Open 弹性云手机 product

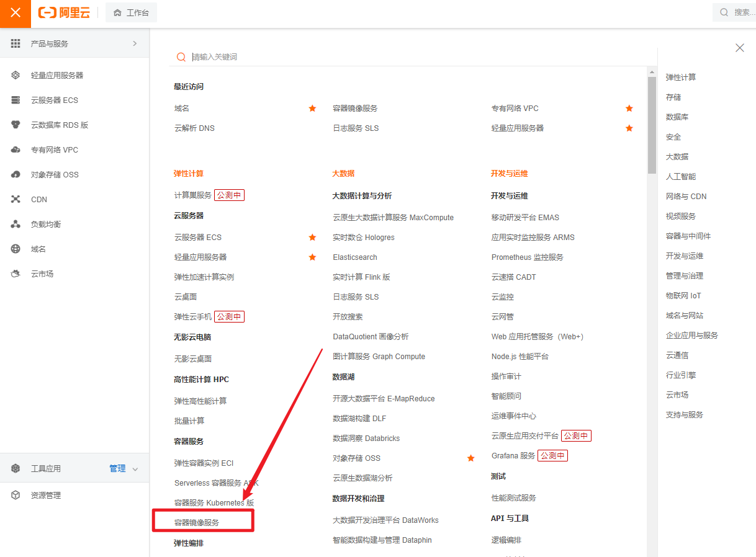(x=193, y=316)
